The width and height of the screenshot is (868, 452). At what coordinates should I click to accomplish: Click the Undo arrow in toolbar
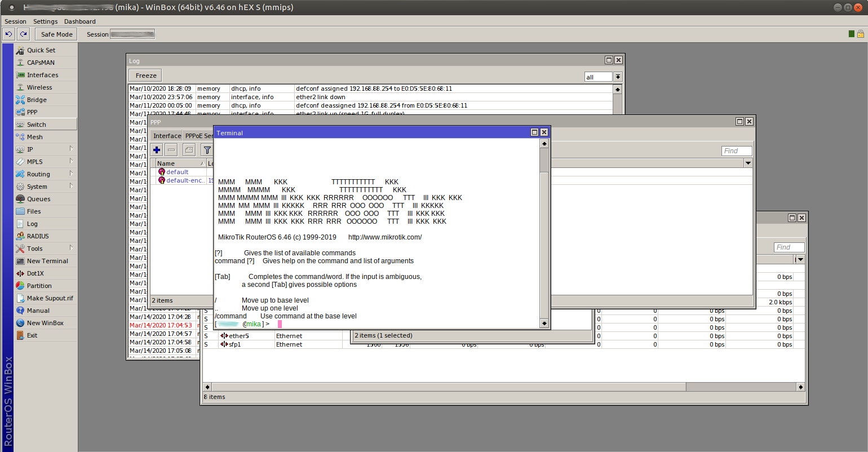[x=8, y=34]
